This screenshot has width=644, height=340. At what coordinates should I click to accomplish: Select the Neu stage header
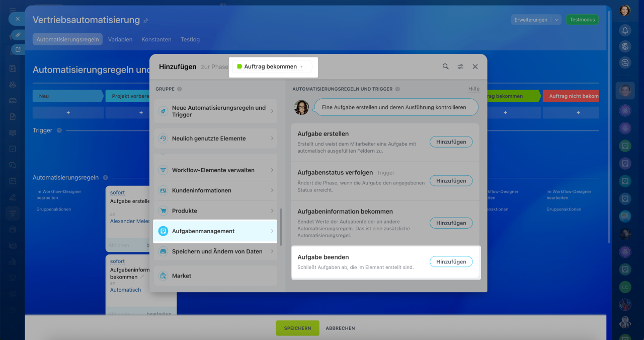coord(67,96)
